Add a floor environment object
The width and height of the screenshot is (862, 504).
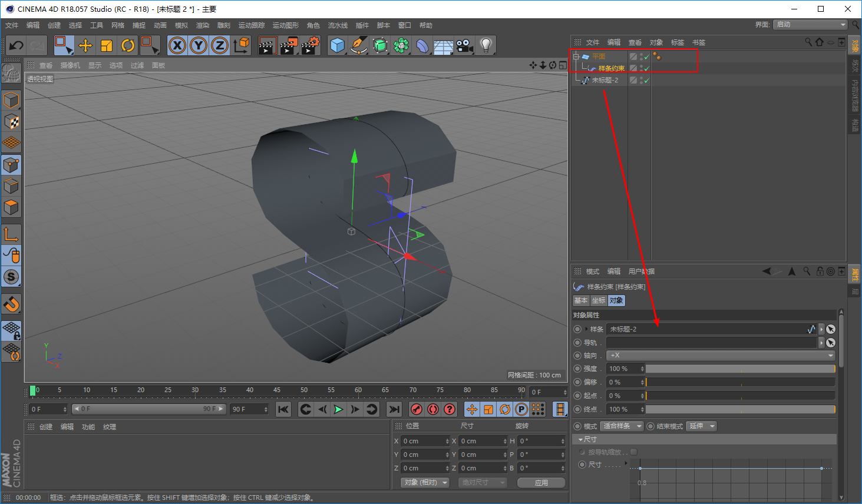(x=444, y=45)
